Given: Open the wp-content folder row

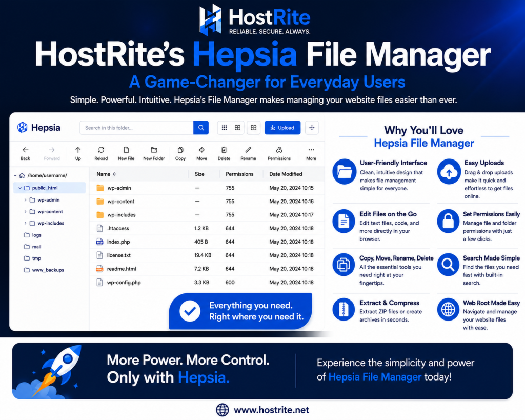Looking at the screenshot, I should click(x=207, y=202).
